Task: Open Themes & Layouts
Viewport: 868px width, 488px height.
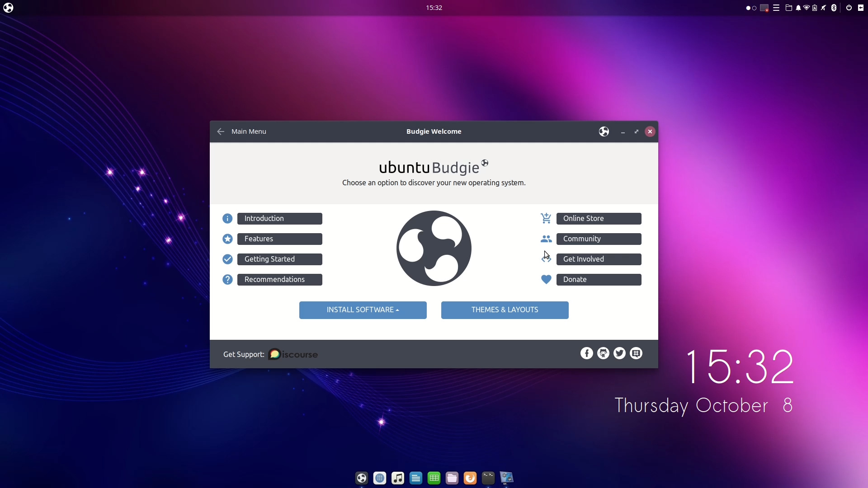Action: [505, 310]
